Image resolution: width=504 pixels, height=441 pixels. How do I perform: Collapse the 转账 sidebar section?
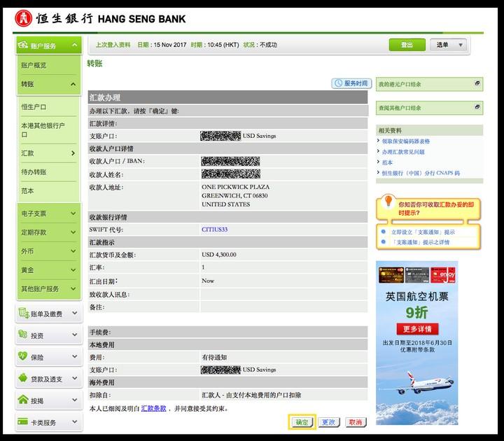(73, 84)
